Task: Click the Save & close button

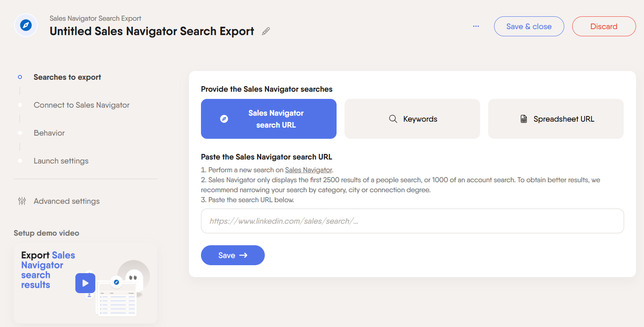Action: 529,26
